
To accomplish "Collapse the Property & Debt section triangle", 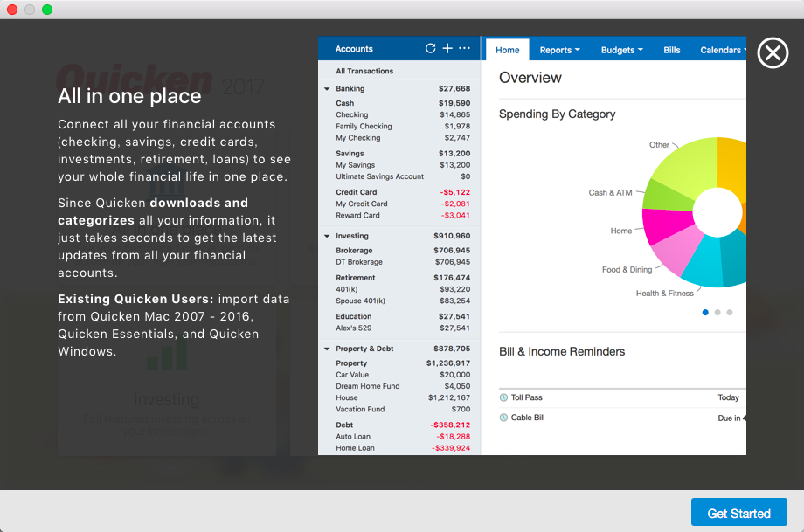I will 327,349.
